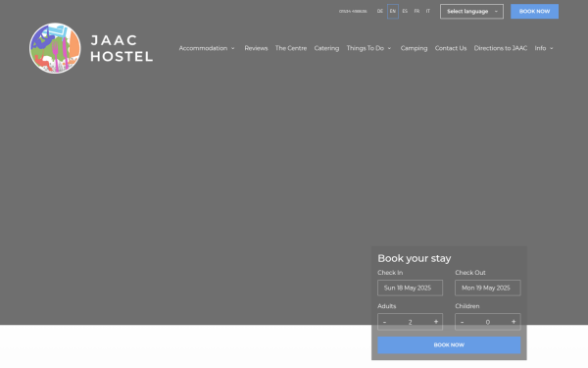This screenshot has height=368, width=588.
Task: Open the Check In date field
Action: (410, 288)
